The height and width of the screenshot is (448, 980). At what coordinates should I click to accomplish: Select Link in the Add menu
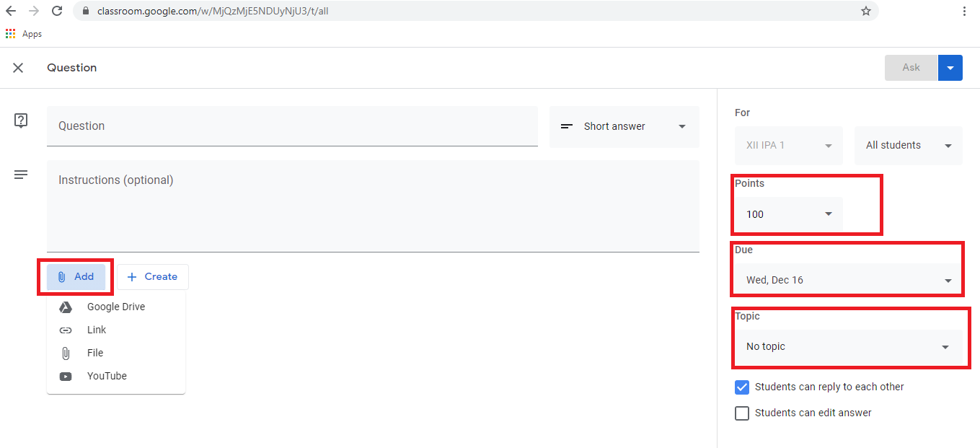tap(96, 330)
